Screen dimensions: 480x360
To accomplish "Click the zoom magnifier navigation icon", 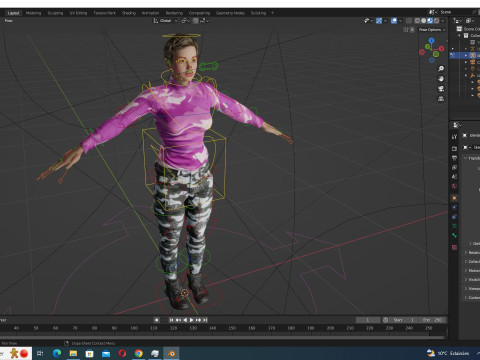I will 441,69.
